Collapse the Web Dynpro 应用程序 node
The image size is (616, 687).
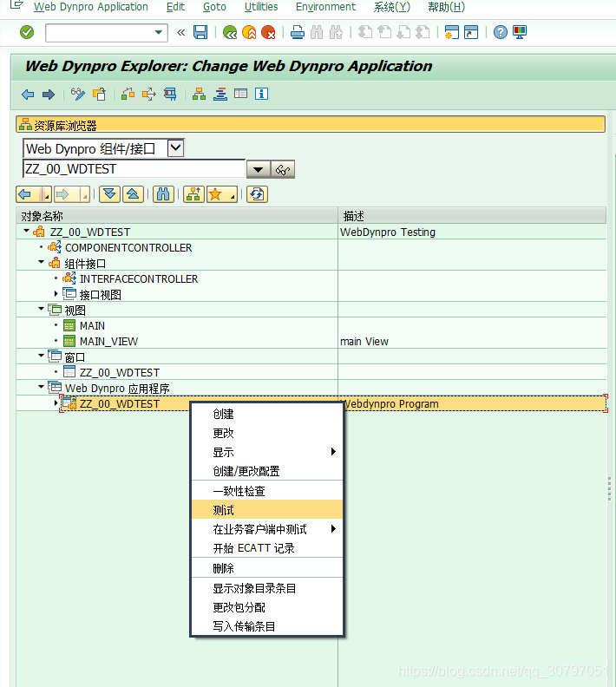[41, 387]
